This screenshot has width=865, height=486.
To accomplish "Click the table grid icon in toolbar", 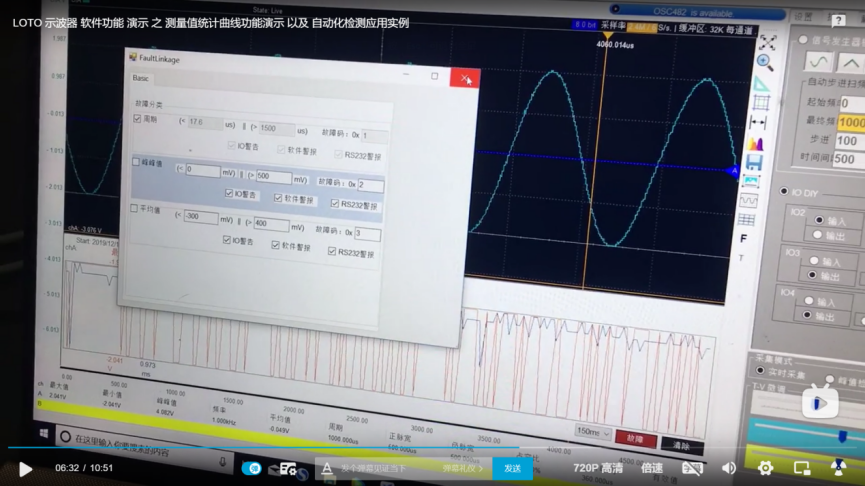I will coord(746,220).
